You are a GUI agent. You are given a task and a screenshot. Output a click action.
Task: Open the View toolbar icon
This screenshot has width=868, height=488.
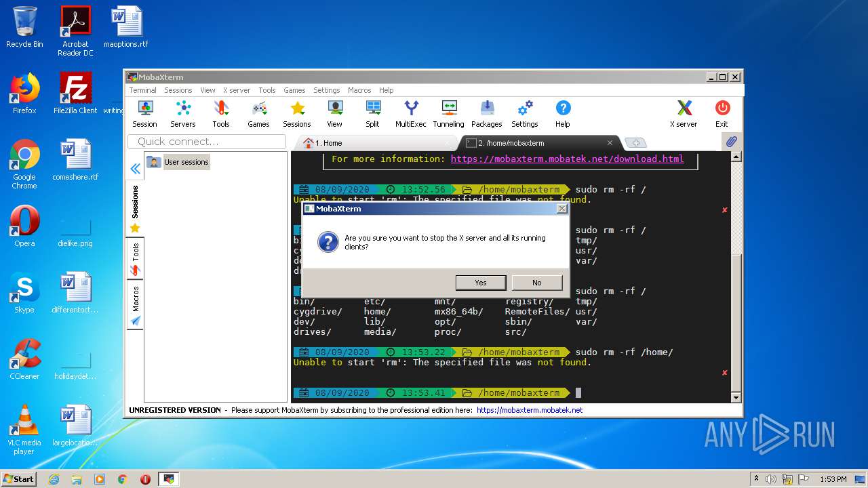point(335,114)
